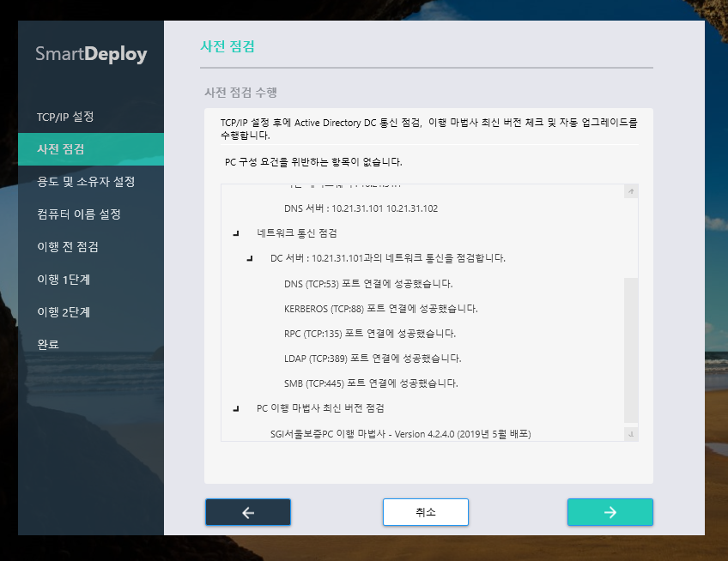The width and height of the screenshot is (728, 561).
Task: Click the scrollbar up arrow icon
Action: tap(630, 190)
